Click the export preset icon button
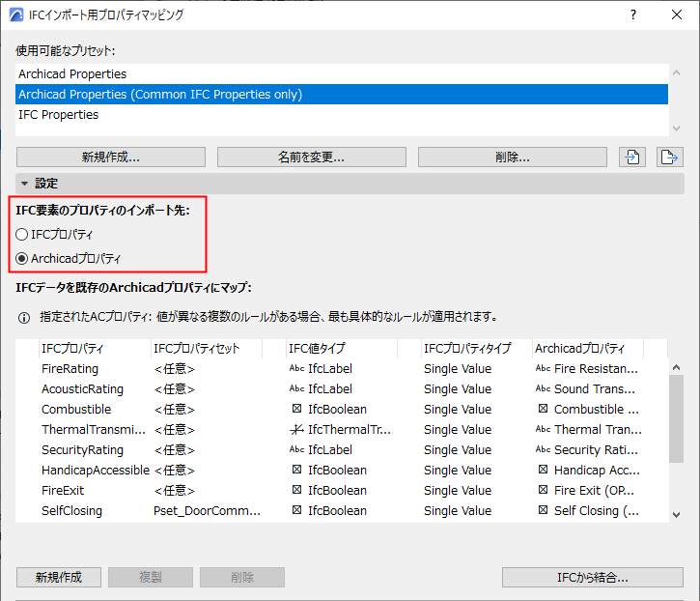The height and width of the screenshot is (601, 700). point(669,157)
